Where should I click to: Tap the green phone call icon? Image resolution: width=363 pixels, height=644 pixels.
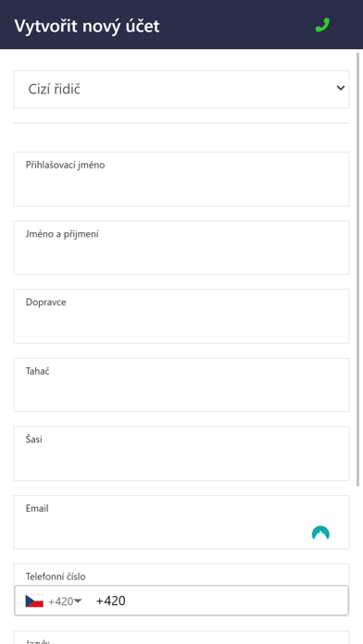(x=322, y=25)
